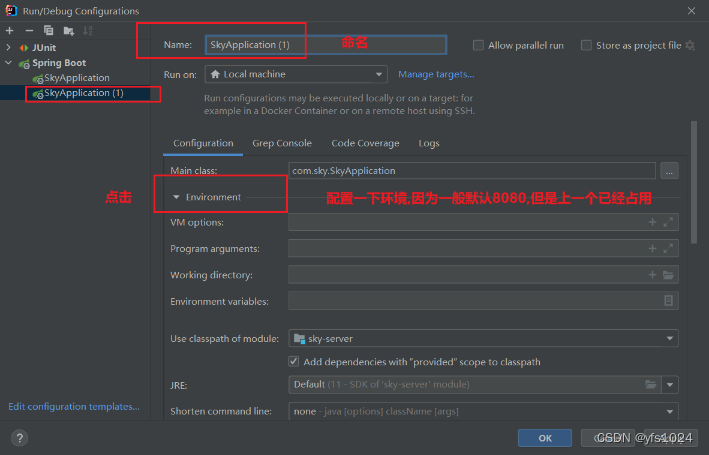Save configuration to a new folder
This screenshot has width=709, height=455.
pos(69,31)
